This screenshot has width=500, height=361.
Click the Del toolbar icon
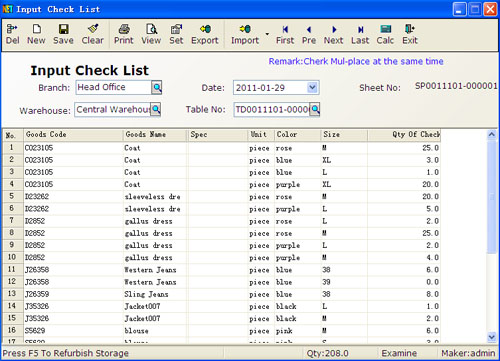[12, 34]
